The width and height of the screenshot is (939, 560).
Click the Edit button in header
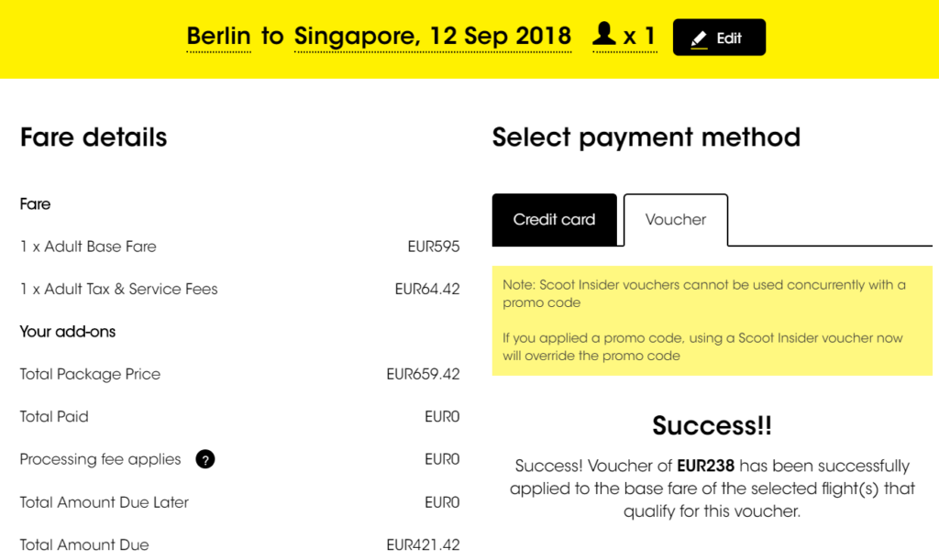719,37
